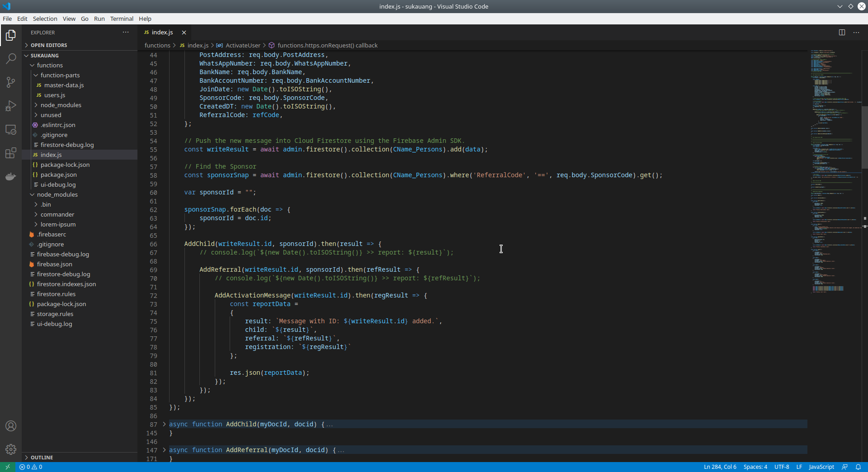Collapse the functions folder
Screen dimensions: 868x472
(x=80, y=66)
